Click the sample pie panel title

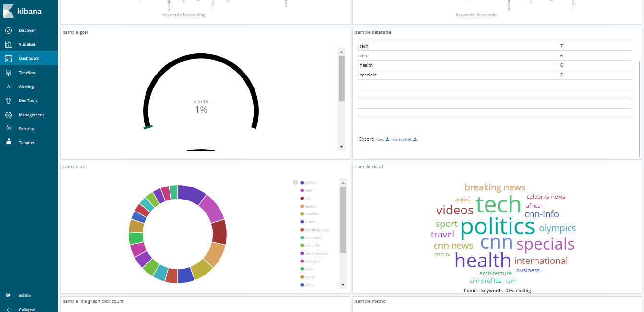coord(74,167)
